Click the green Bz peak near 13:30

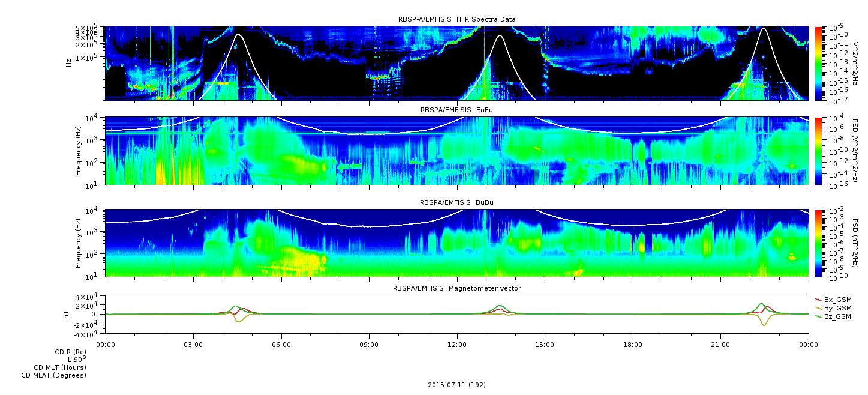coord(500,306)
